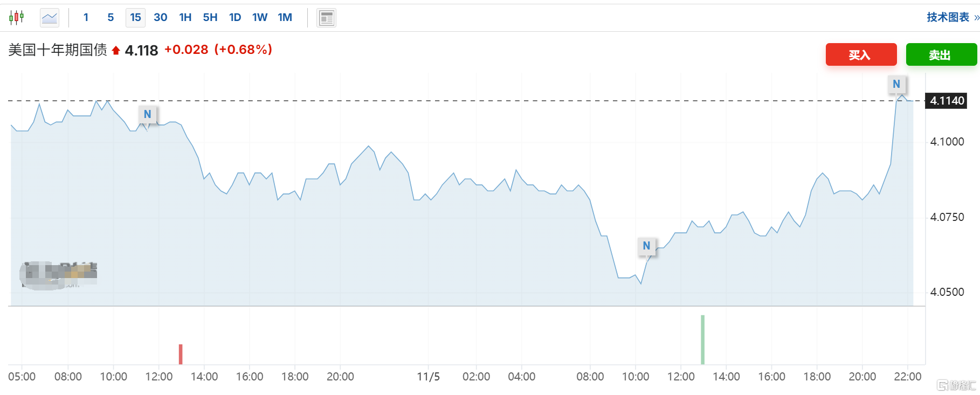
Task: Open the news layout panel icon
Action: pos(326,18)
